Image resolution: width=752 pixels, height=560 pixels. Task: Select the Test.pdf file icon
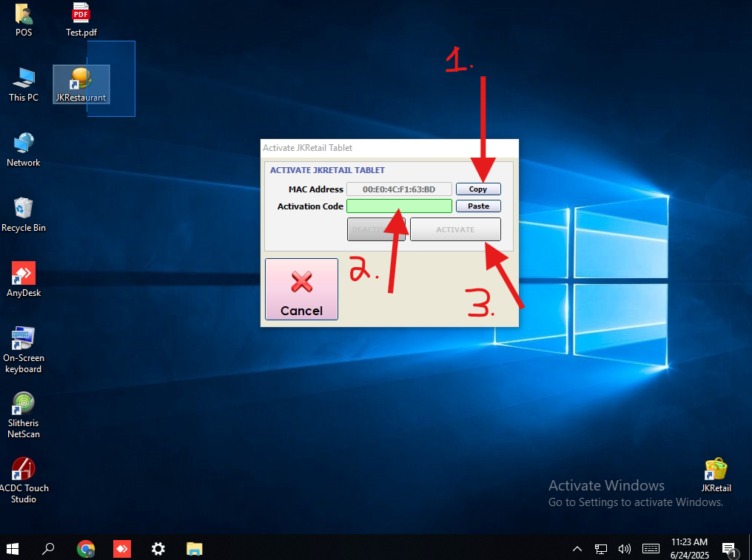pyautogui.click(x=81, y=19)
